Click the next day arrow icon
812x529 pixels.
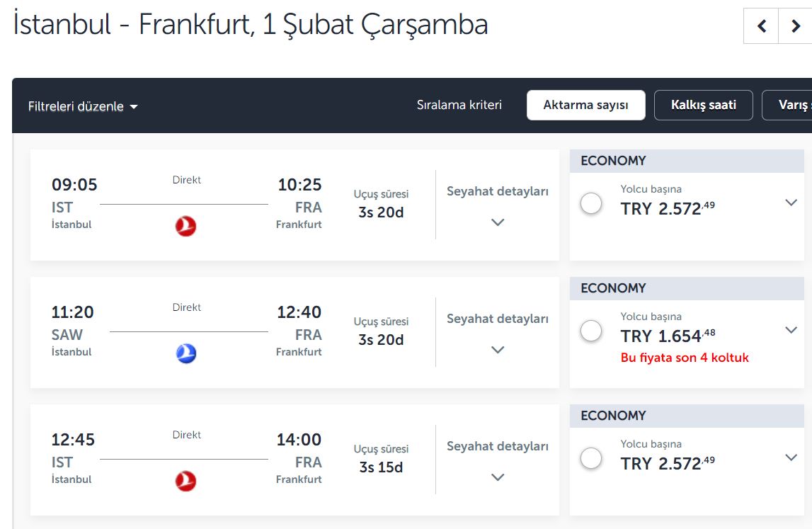(796, 26)
